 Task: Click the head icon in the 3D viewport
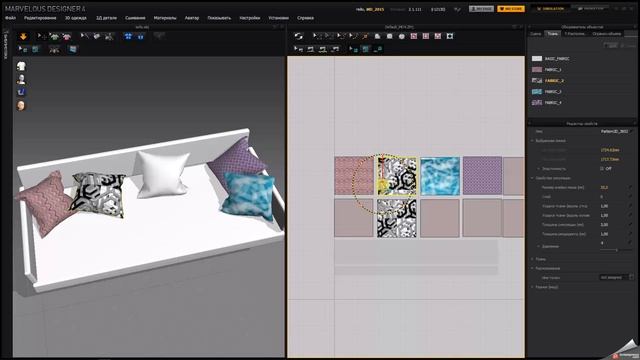tap(21, 105)
